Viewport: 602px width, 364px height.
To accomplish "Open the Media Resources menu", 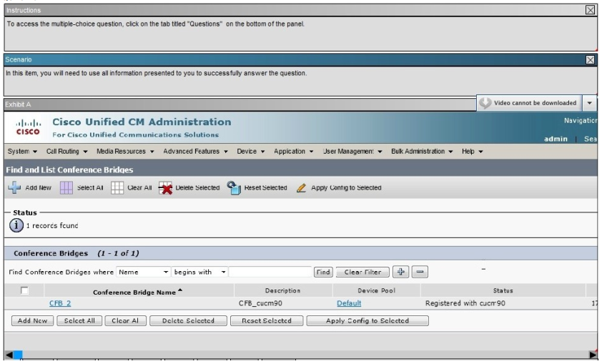I will (125, 152).
